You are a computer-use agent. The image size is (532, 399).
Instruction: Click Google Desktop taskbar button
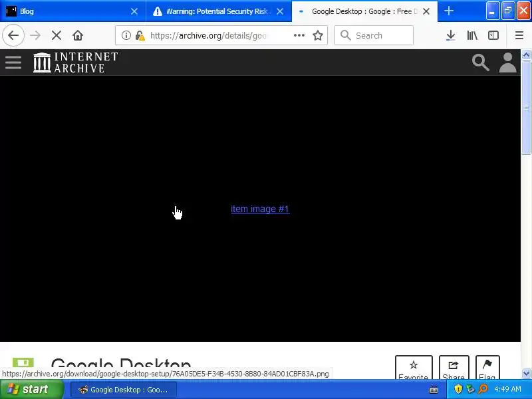[x=124, y=390]
